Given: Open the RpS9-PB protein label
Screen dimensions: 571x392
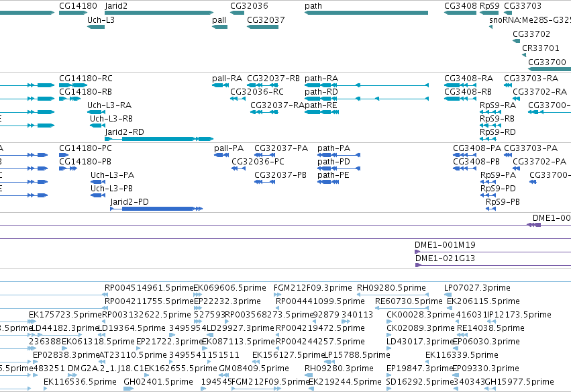Looking at the screenshot, I should [503, 202].
